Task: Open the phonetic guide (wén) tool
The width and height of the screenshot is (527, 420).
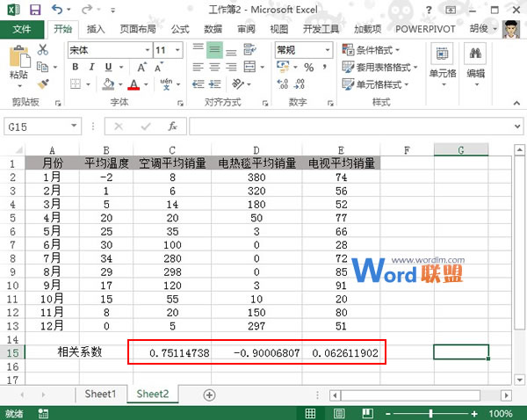Action: [166, 84]
